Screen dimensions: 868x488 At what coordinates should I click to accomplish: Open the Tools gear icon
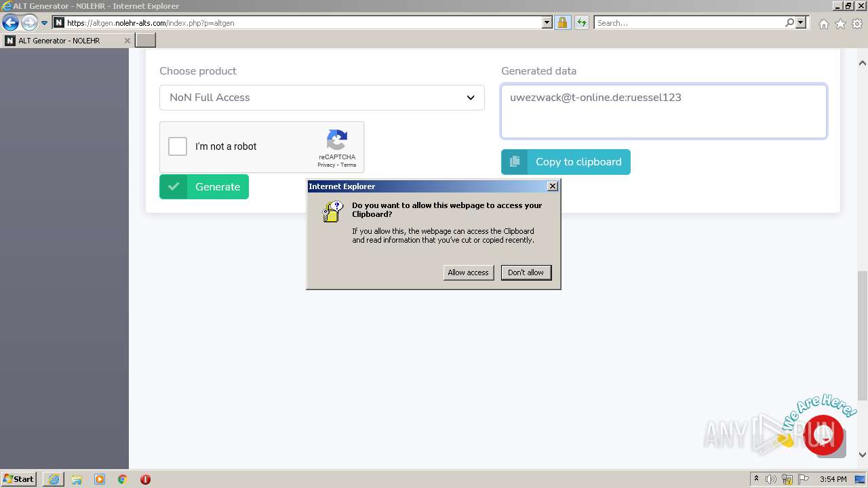[857, 24]
